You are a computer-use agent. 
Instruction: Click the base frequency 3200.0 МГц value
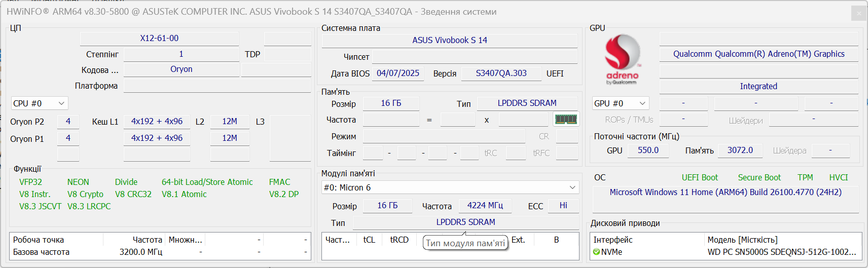pyautogui.click(x=140, y=252)
